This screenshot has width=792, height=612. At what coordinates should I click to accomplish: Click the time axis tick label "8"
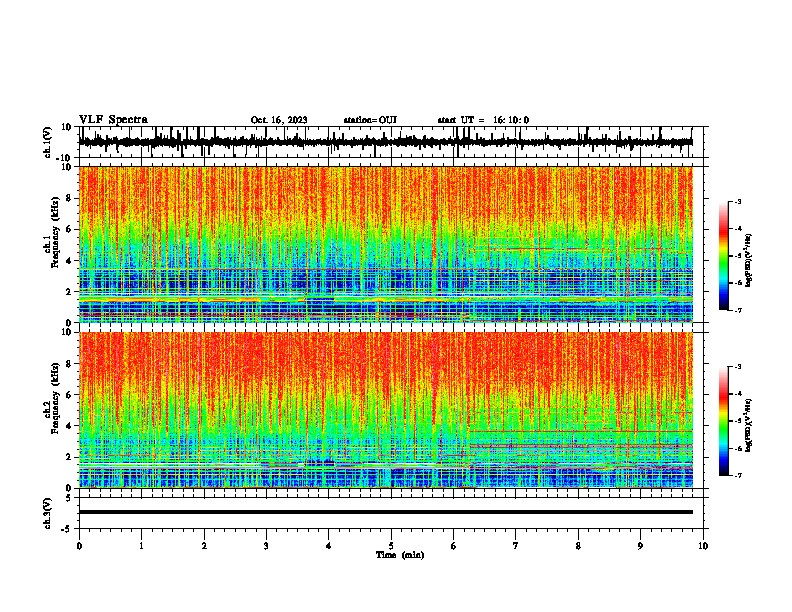pos(578,546)
